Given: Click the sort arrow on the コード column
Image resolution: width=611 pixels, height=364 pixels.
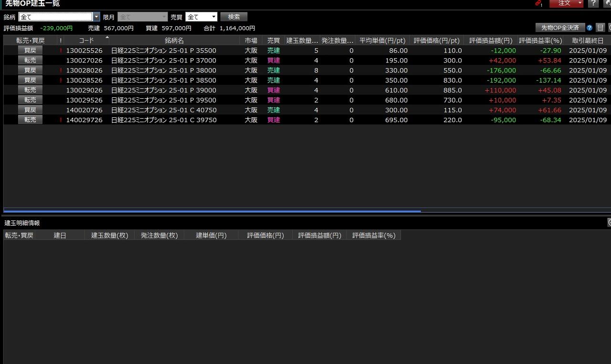Looking at the screenshot, I should [107, 37].
